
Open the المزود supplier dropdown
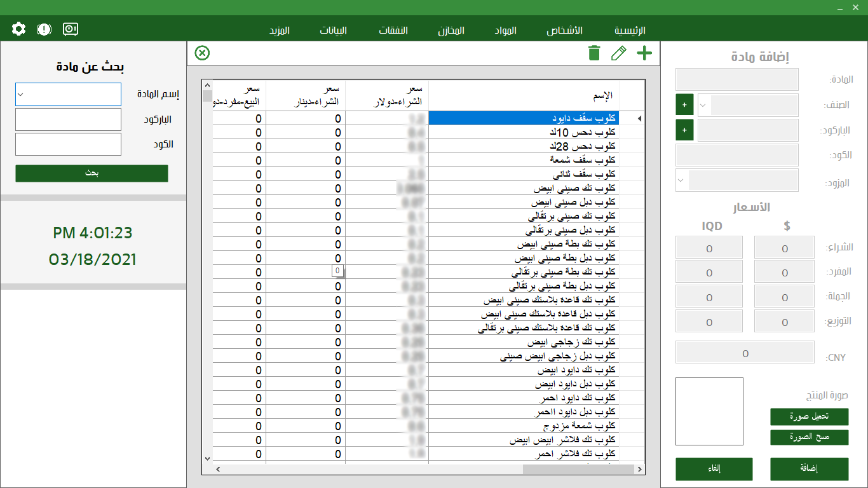click(681, 180)
